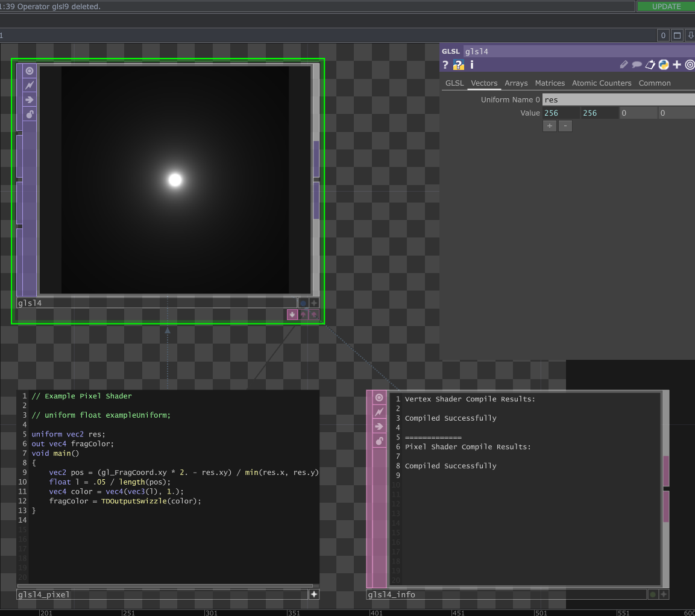Click the copy parameters clipboard icon

tap(650, 65)
